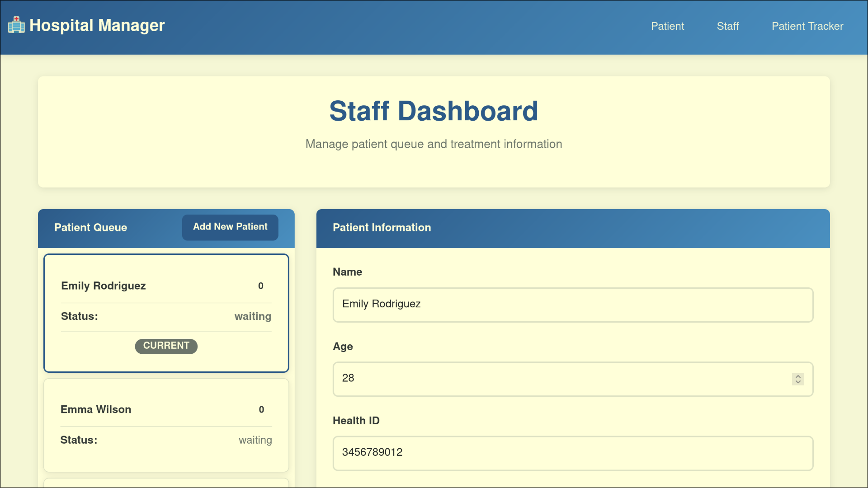Click the hospital building logo icon
This screenshot has width=868, height=488.
16,25
